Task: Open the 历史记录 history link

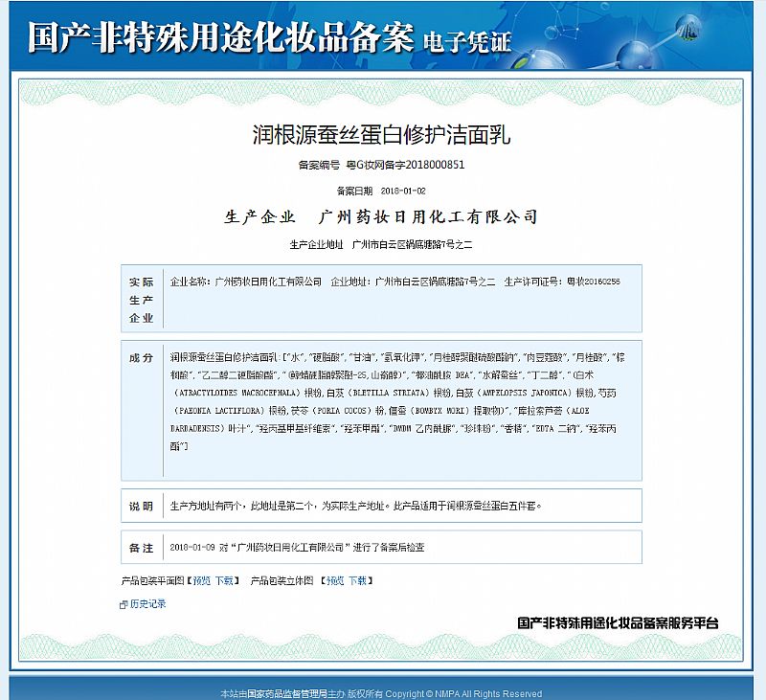Action: tap(147, 604)
